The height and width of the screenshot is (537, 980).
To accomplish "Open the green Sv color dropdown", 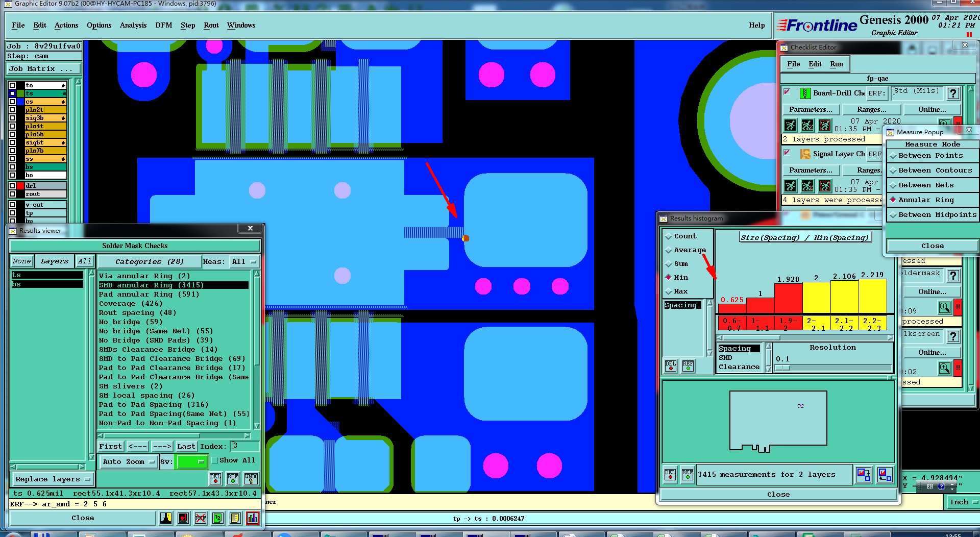I will click(191, 462).
